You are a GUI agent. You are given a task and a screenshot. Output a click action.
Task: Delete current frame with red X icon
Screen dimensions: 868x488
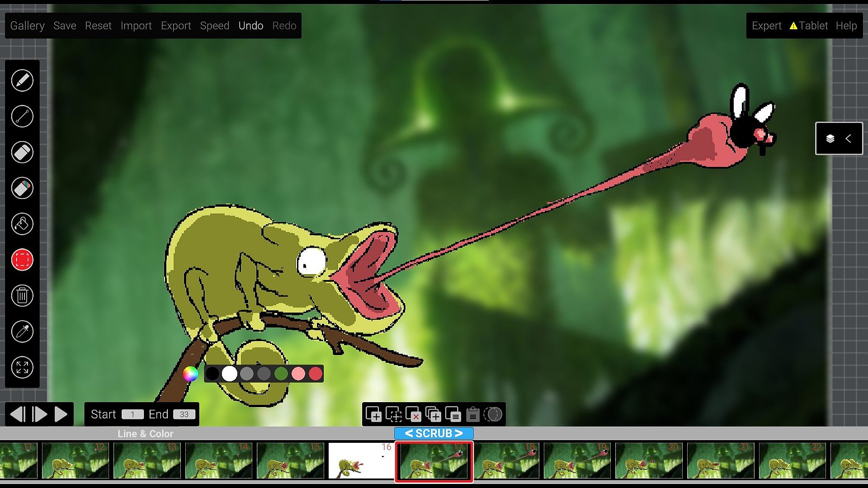[x=413, y=414]
